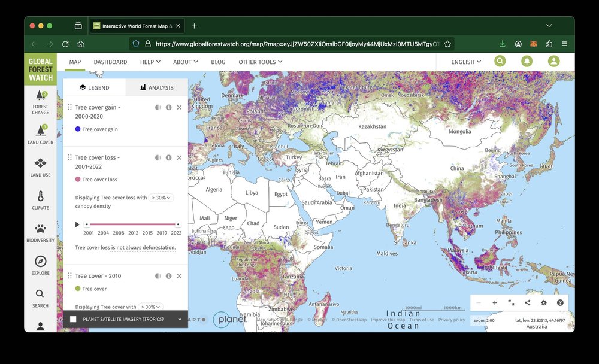This screenshot has width=599, height=364.
Task: Toggle fullscreen map view
Action: pyautogui.click(x=511, y=302)
